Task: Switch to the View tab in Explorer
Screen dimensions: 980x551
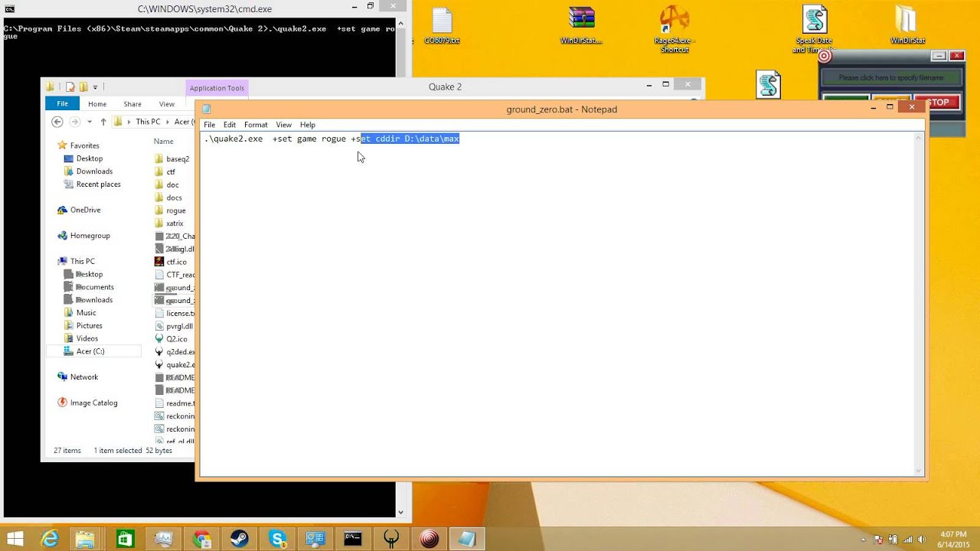Action: click(166, 104)
